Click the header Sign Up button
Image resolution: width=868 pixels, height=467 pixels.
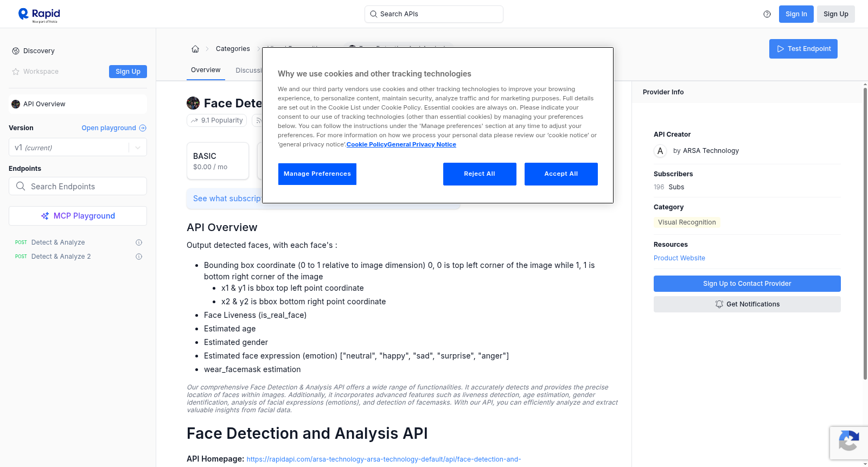point(836,14)
